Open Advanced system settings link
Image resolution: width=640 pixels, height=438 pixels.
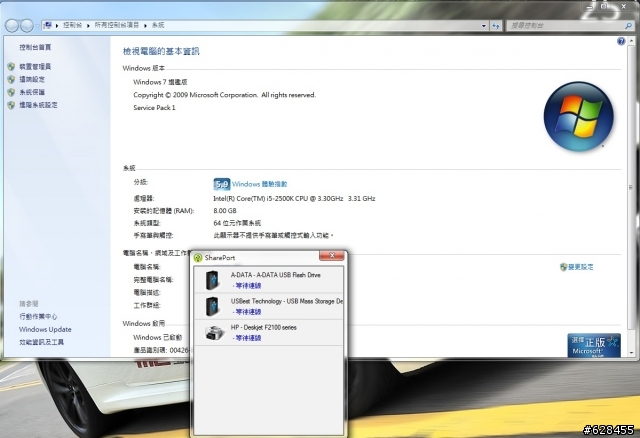(38, 105)
